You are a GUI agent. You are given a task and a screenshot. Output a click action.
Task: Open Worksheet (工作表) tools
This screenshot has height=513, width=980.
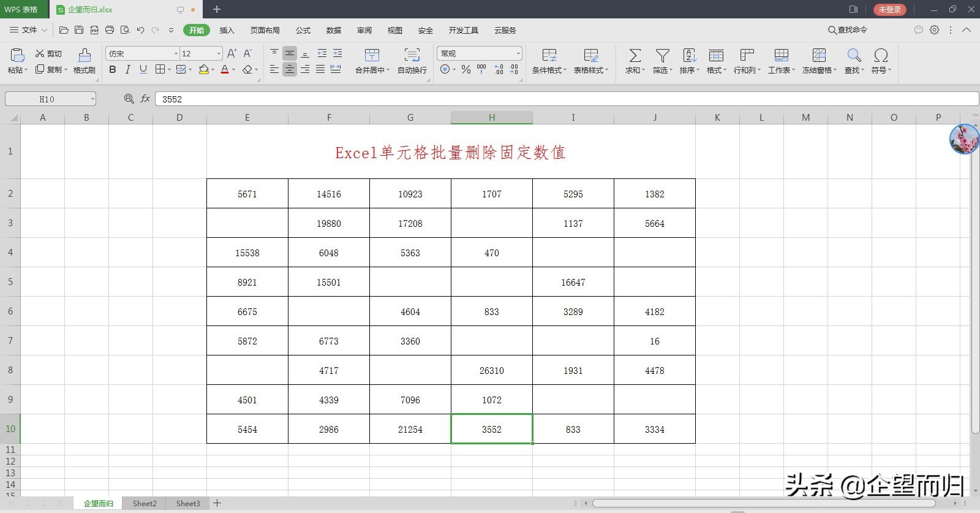[782, 61]
